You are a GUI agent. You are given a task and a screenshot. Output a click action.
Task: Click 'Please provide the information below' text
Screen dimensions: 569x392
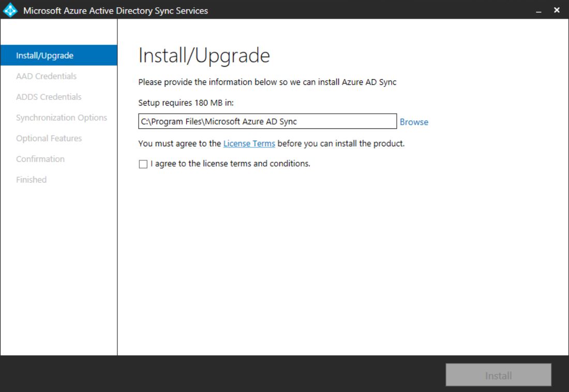click(267, 82)
